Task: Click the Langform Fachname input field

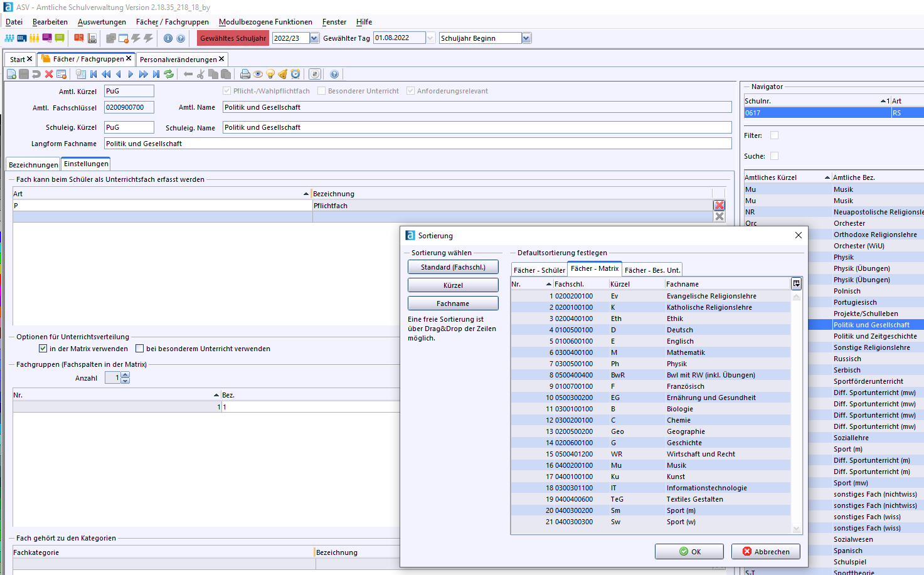Action: (418, 144)
